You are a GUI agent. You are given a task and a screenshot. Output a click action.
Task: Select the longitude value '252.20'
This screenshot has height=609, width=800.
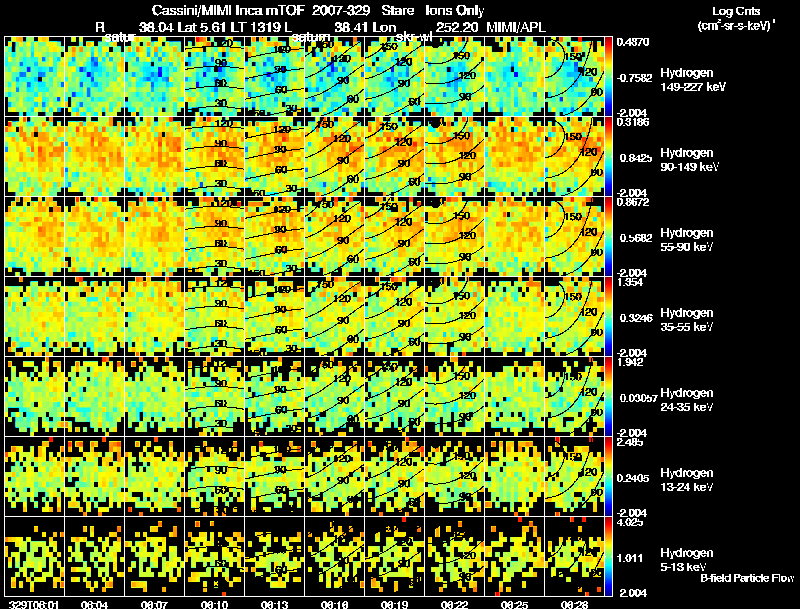457,27
